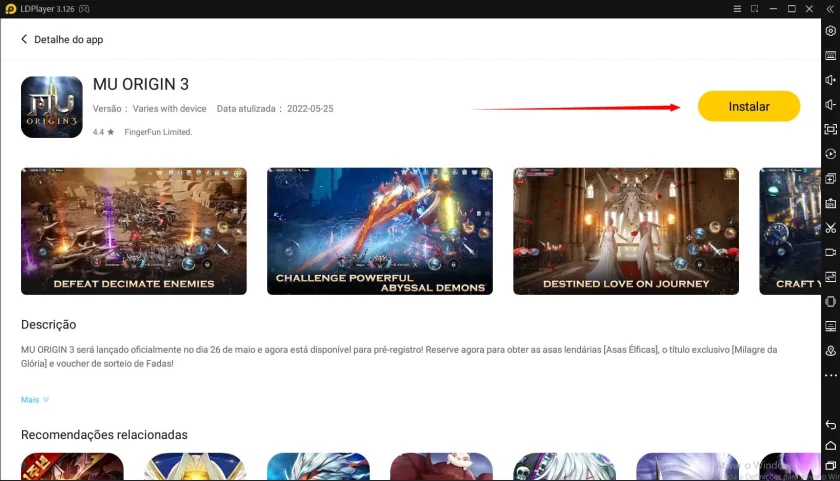Click the FingerFun Limited. developer name
This screenshot has height=481, width=840.
[x=158, y=132]
